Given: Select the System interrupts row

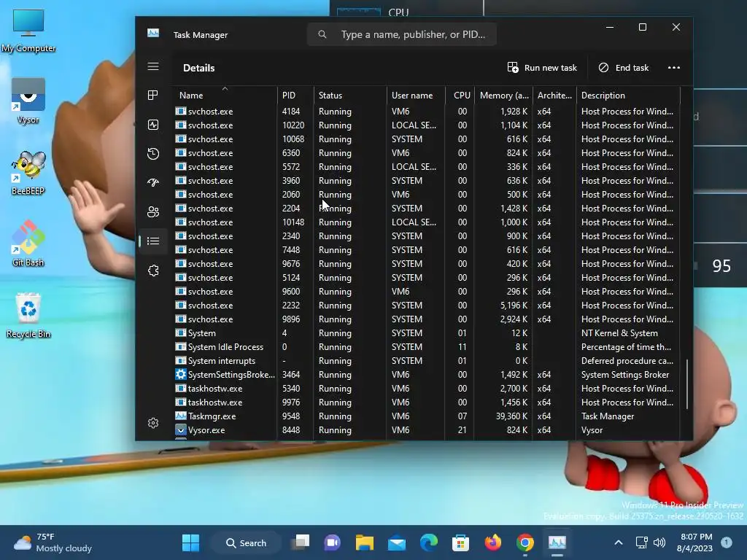Looking at the screenshot, I should [427, 360].
